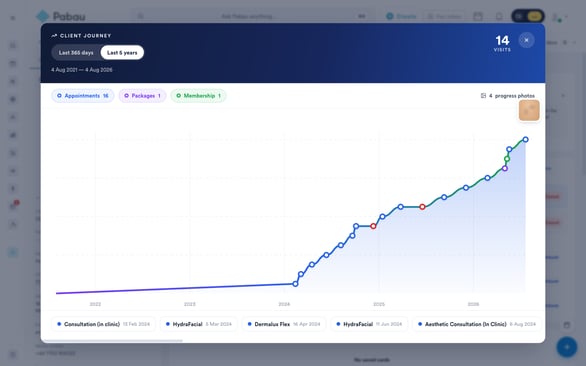Toggle the Appointments 16 filter chip

click(83, 96)
